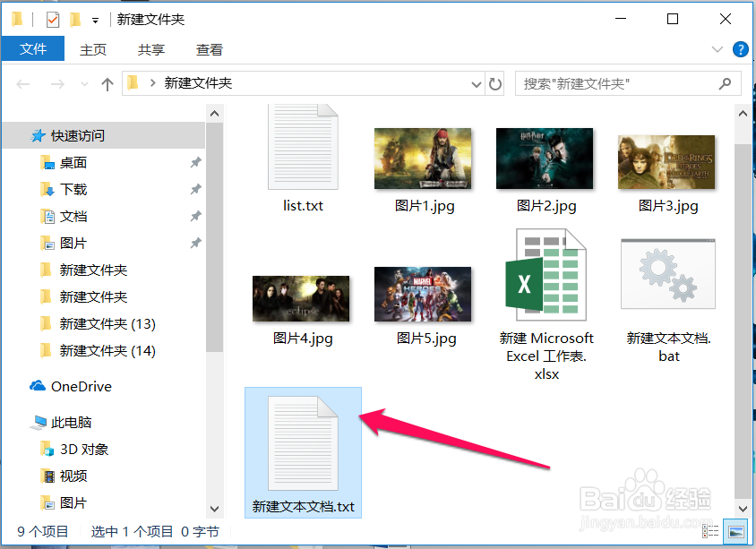
Task: Open the Customize Quick Access Toolbar dropdown
Action: [x=96, y=21]
